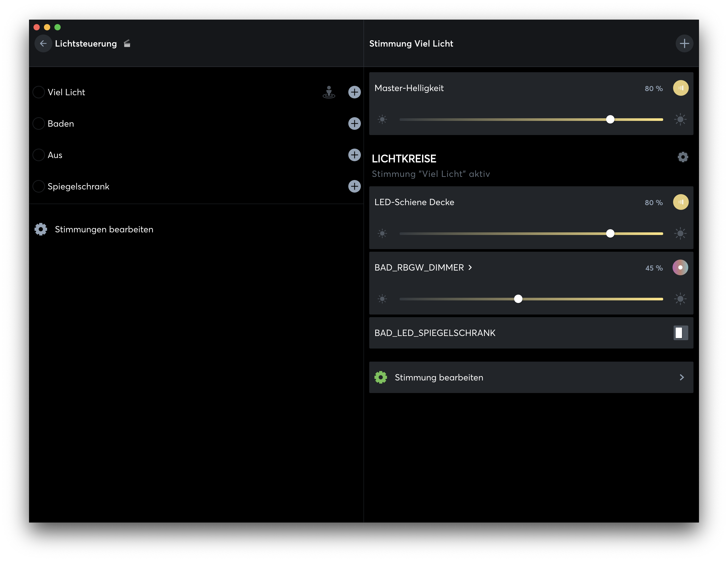This screenshot has width=728, height=561.
Task: Toggle the BAD_LED_SPIEGELSCHRANK switch
Action: pyautogui.click(x=680, y=333)
